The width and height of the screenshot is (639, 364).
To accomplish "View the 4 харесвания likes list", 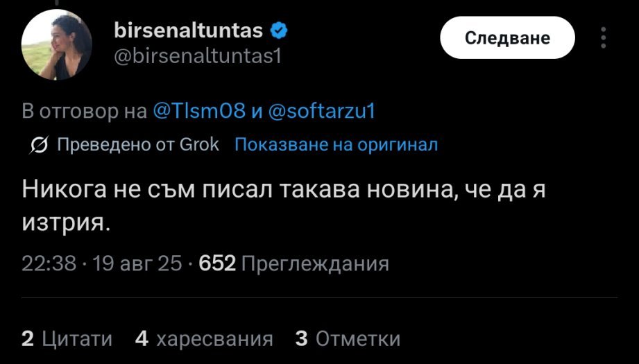I will point(204,338).
